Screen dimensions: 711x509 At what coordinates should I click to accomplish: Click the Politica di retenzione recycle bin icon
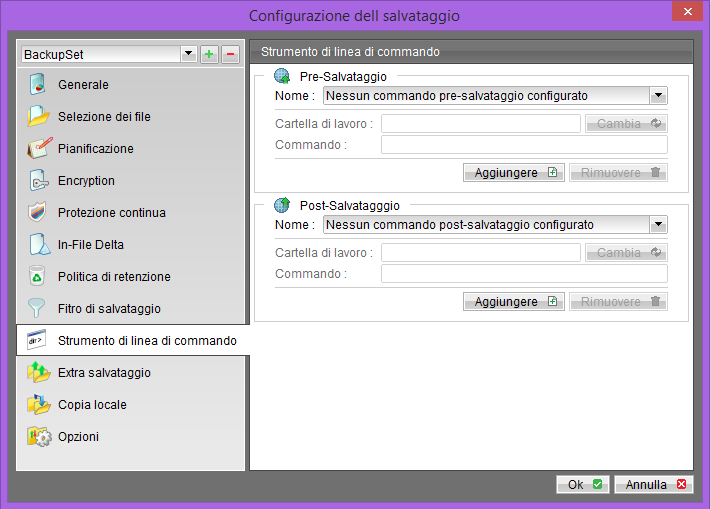(37, 276)
